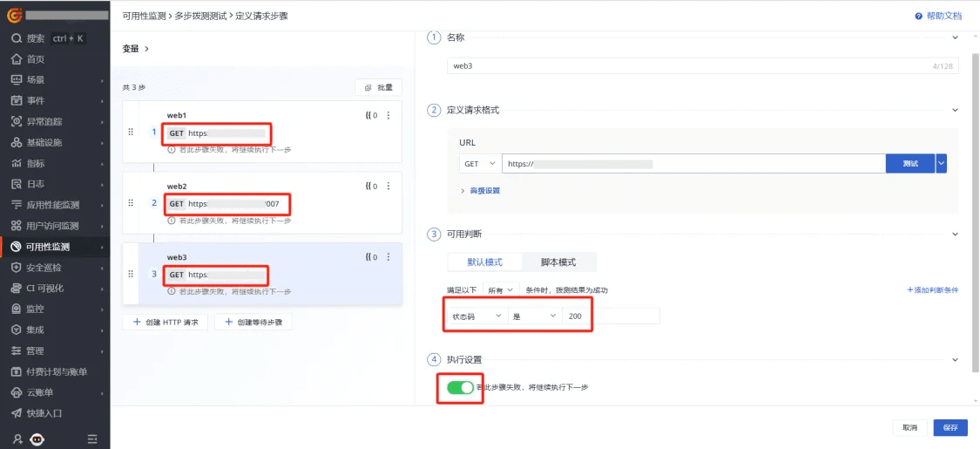Click the step name input field
Image resolution: width=980 pixels, height=449 pixels.
[x=688, y=66]
